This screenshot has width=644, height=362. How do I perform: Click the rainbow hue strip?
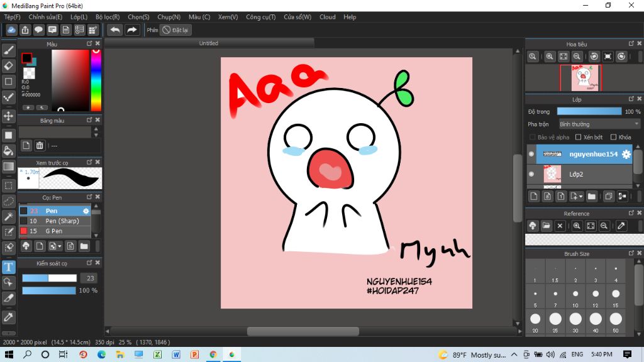coord(96,80)
